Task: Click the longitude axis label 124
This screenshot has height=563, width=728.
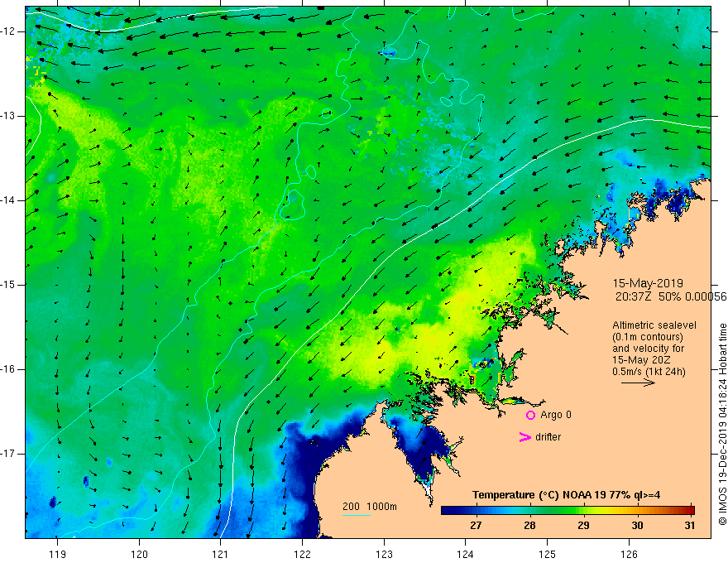Action: (465, 554)
